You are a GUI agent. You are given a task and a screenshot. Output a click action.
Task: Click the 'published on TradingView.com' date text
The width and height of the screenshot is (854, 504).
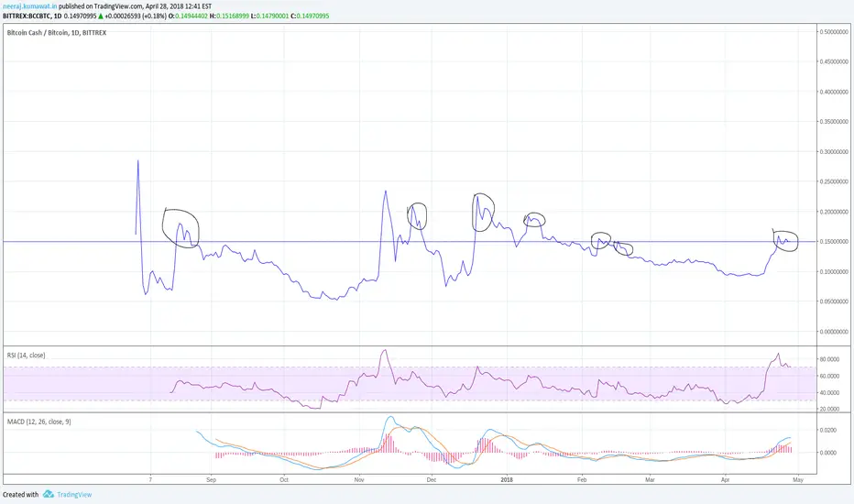click(x=135, y=6)
